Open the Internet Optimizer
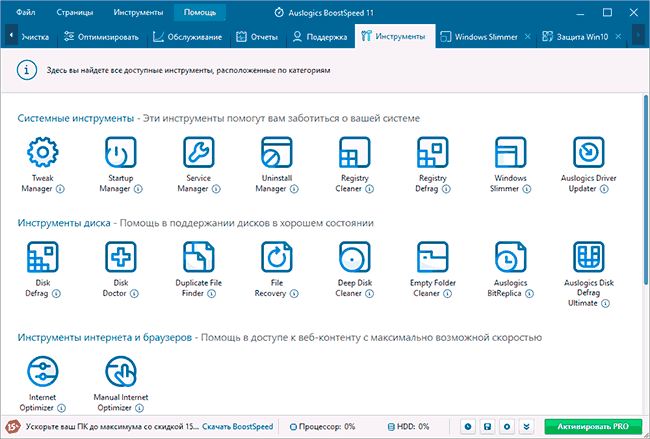This screenshot has height=439, width=650. pos(43,371)
